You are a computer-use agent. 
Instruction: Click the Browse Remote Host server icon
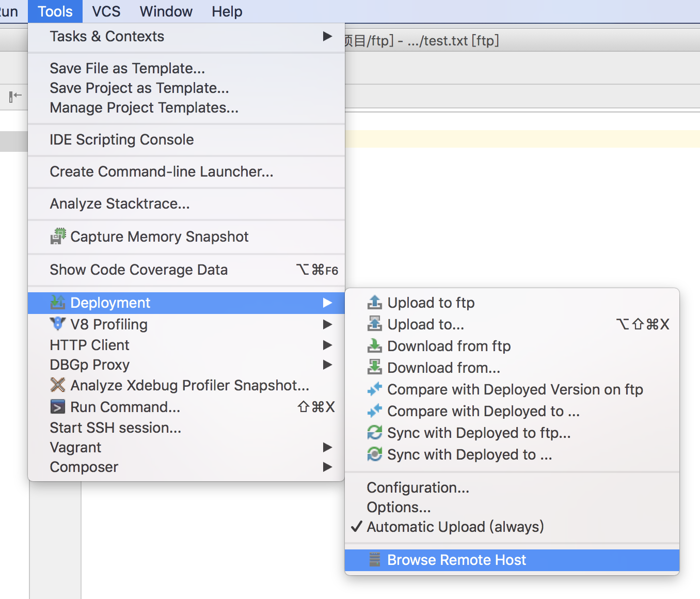tap(375, 560)
